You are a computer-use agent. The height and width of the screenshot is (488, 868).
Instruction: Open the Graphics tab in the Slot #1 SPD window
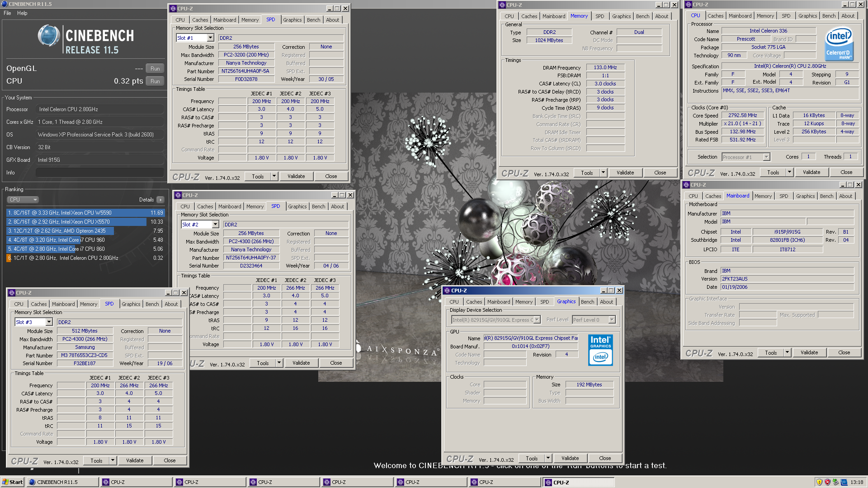tap(292, 20)
